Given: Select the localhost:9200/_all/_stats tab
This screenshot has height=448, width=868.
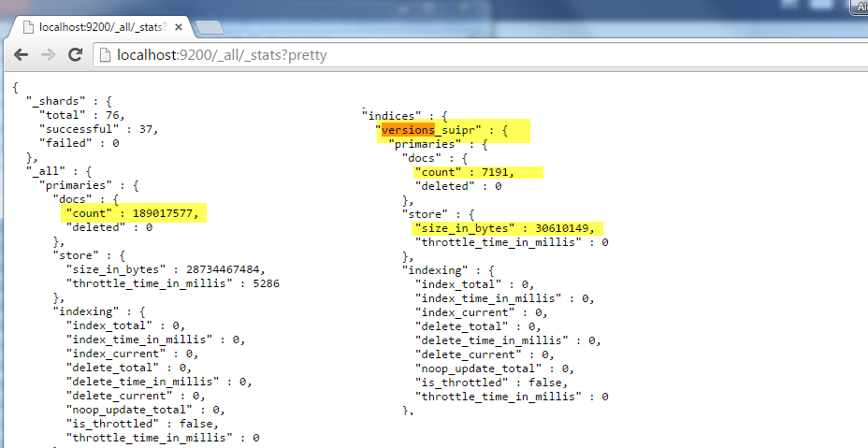Looking at the screenshot, I should (101, 26).
